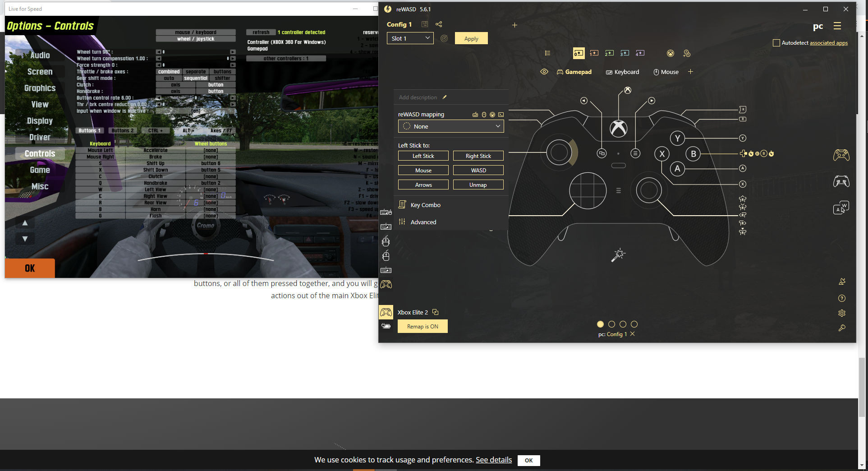Set gear shift mode to auto in Live for Speed
This screenshot has height=471, width=868.
169,78
